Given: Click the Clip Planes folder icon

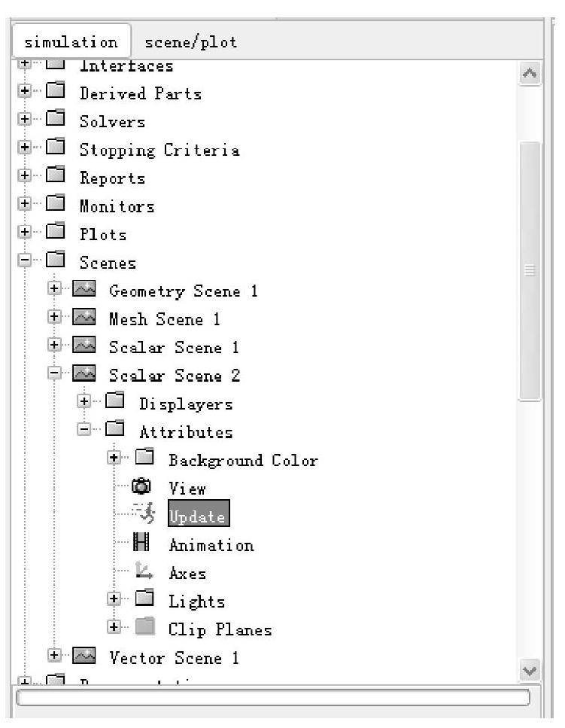Looking at the screenshot, I should point(144,626).
